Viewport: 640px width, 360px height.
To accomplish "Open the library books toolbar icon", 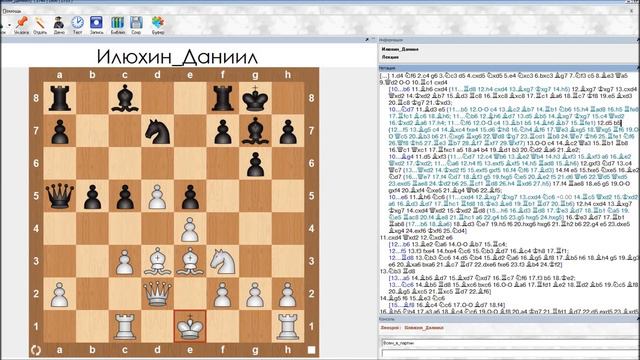I will 118,23.
